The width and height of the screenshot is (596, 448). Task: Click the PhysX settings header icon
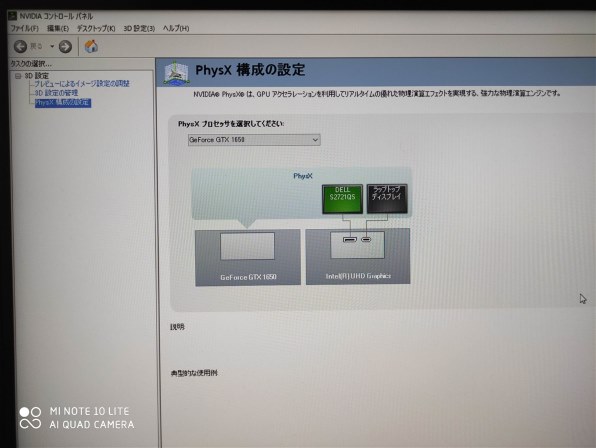tap(176, 73)
